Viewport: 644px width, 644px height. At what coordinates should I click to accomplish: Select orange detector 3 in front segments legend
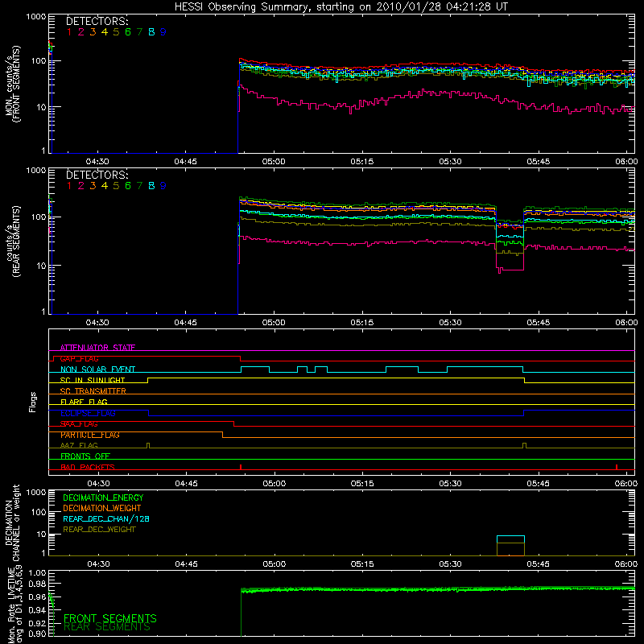click(x=93, y=32)
